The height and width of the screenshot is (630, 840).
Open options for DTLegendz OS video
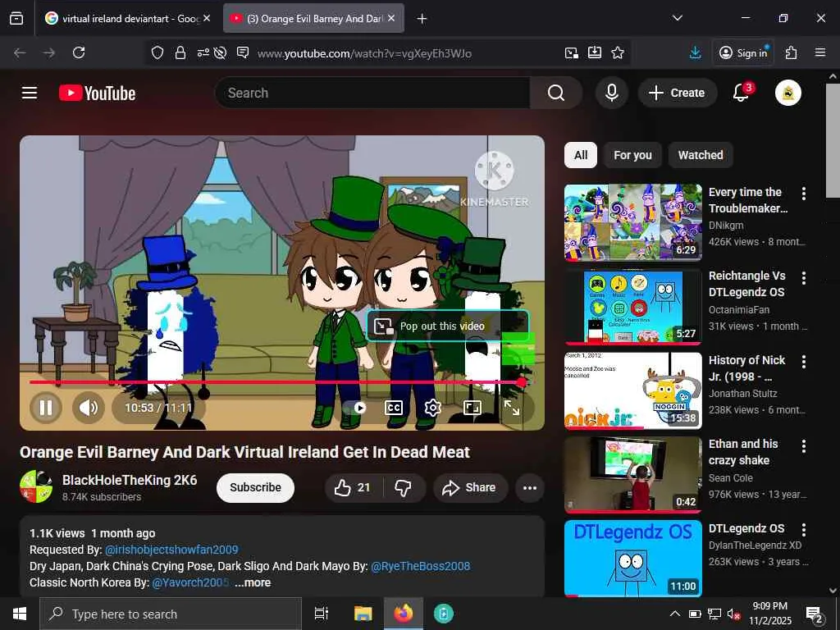tap(804, 529)
